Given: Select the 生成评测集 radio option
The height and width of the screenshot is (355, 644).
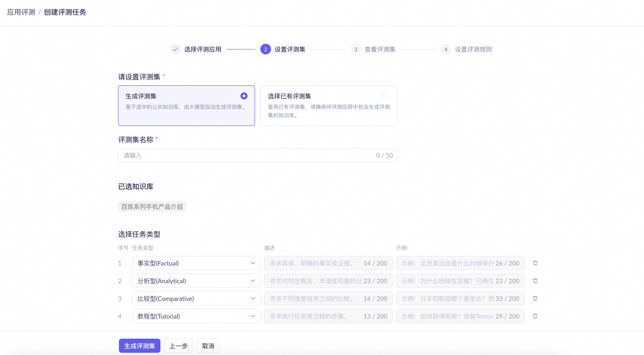Looking at the screenshot, I should 244,96.
